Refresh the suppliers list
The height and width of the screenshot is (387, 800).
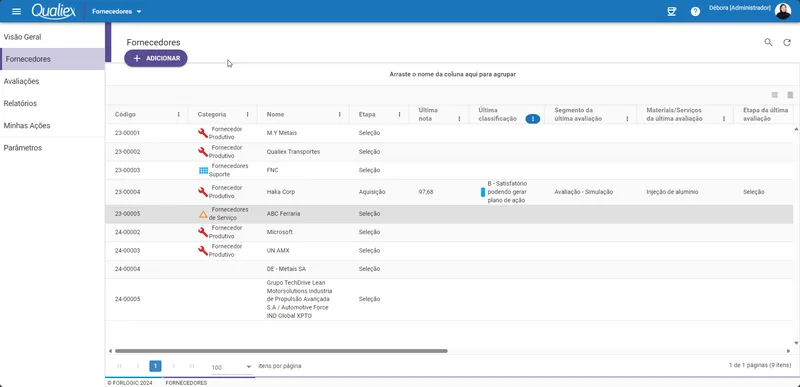click(x=787, y=42)
